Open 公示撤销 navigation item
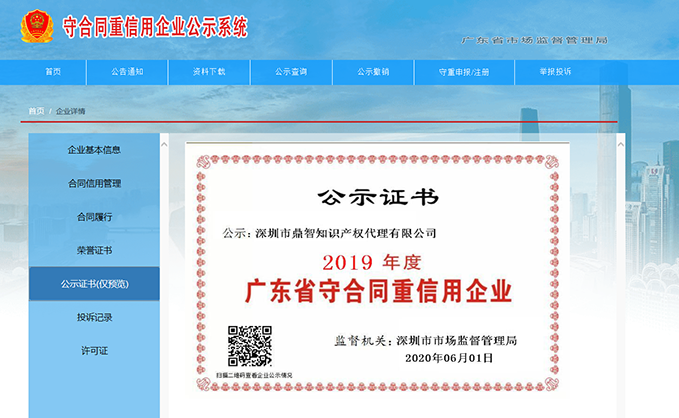Image resolution: width=679 pixels, height=418 pixels. [x=373, y=72]
